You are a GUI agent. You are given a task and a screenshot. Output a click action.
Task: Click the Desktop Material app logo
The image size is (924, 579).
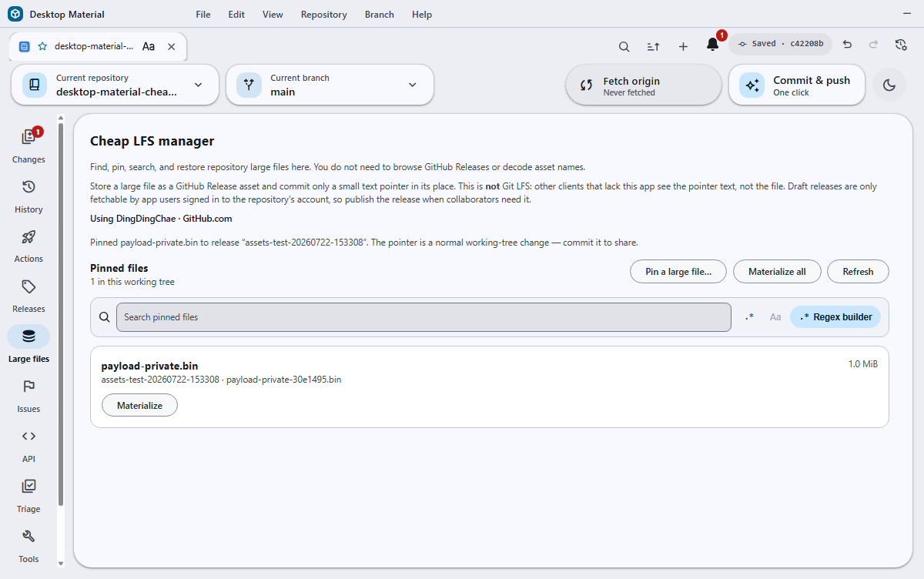[x=15, y=14]
